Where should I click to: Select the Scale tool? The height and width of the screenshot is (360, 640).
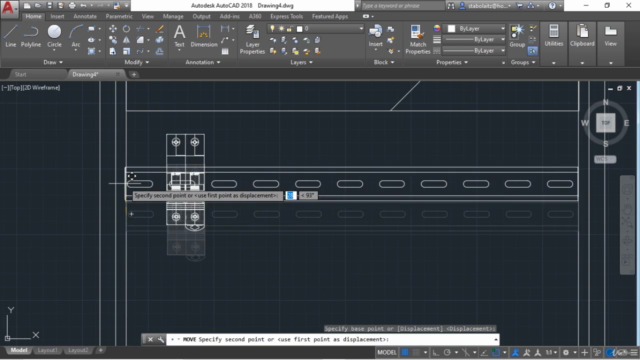click(x=127, y=51)
